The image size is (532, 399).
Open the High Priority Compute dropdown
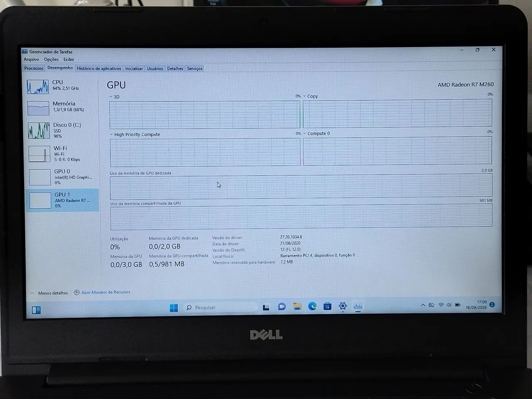coord(111,134)
